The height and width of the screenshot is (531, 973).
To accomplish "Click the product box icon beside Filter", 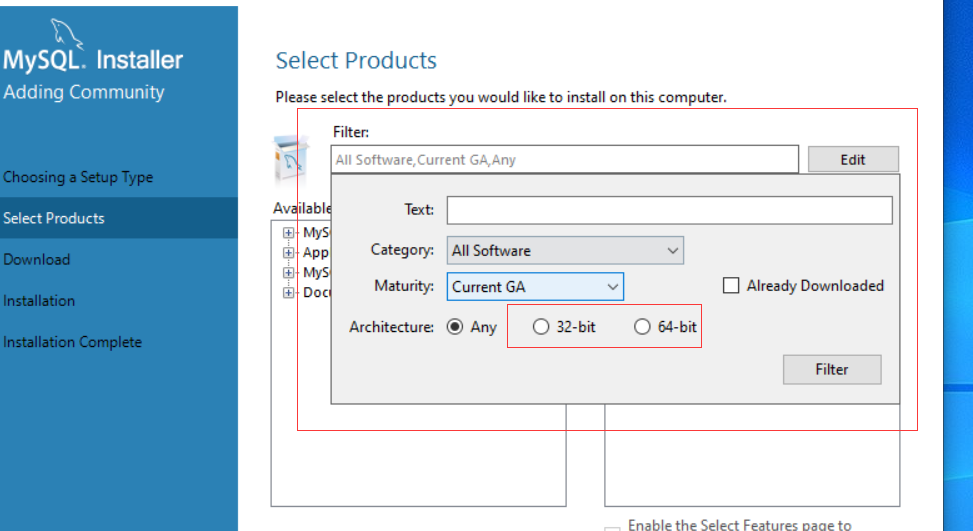I will [x=290, y=159].
